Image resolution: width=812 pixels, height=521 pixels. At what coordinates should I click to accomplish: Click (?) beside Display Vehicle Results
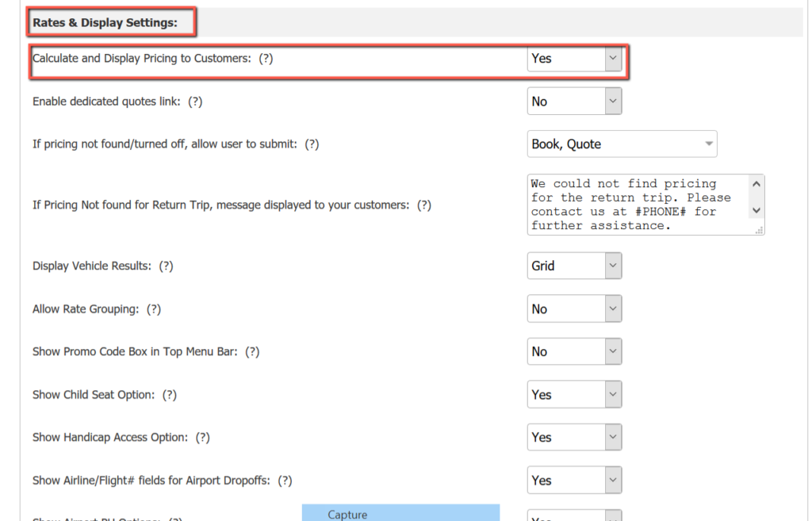click(x=166, y=266)
